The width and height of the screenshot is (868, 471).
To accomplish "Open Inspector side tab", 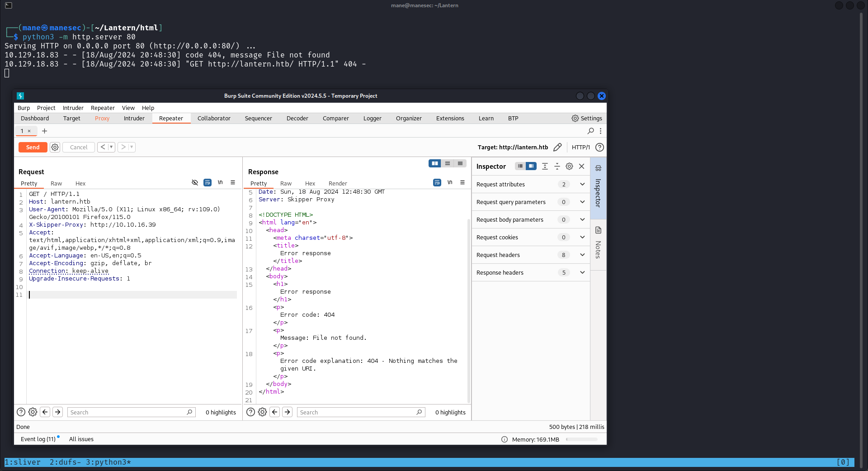I will [598, 188].
